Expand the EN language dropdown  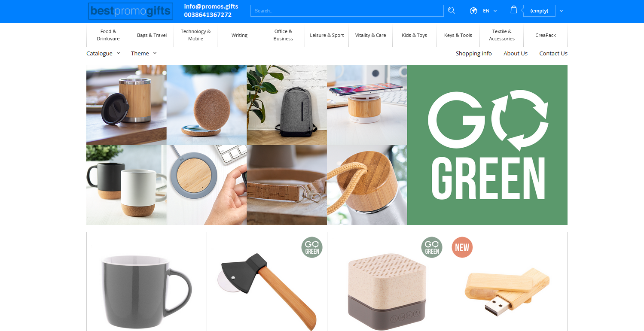[490, 11]
